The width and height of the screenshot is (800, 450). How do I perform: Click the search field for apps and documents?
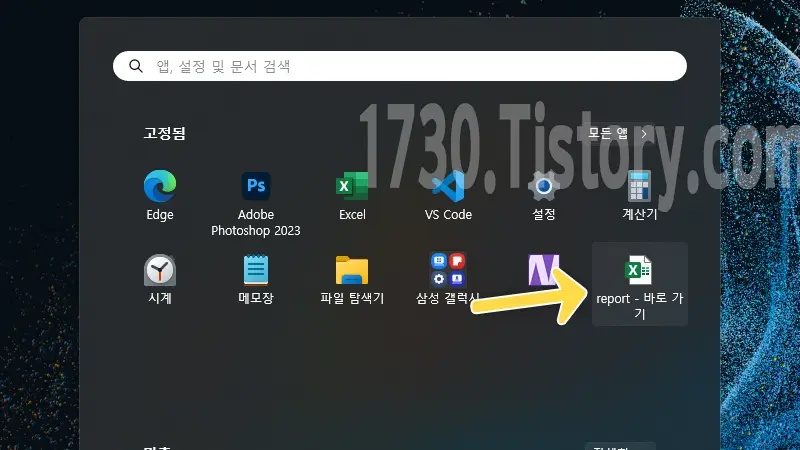(399, 66)
